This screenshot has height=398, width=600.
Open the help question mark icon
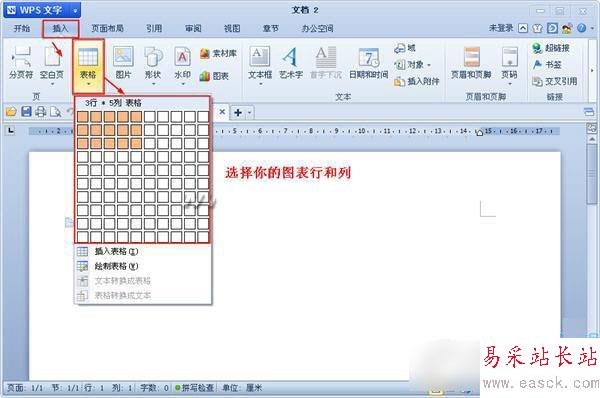point(581,28)
